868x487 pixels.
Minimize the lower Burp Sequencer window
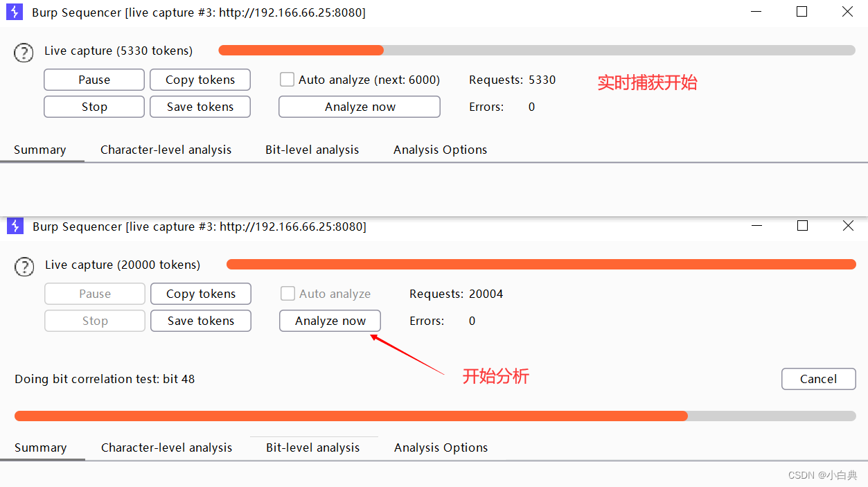[x=756, y=226]
